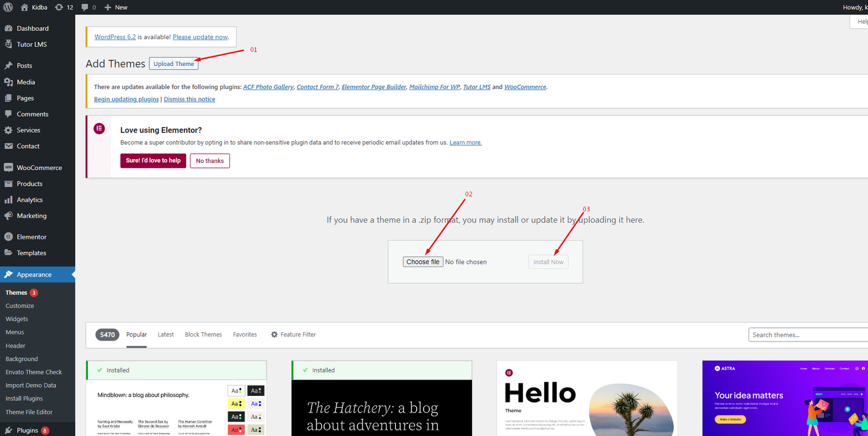This screenshot has width=868, height=436.
Task: Open Elementor in the sidebar
Action: click(x=31, y=237)
